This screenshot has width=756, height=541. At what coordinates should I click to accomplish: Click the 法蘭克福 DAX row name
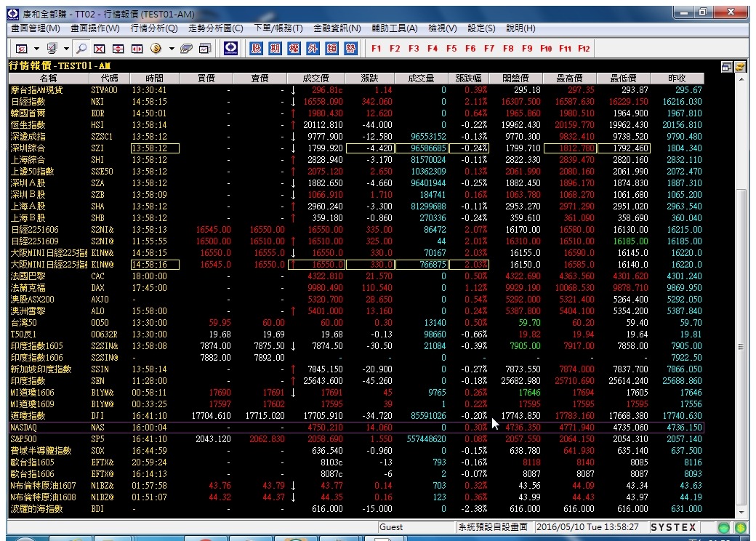tap(28, 288)
